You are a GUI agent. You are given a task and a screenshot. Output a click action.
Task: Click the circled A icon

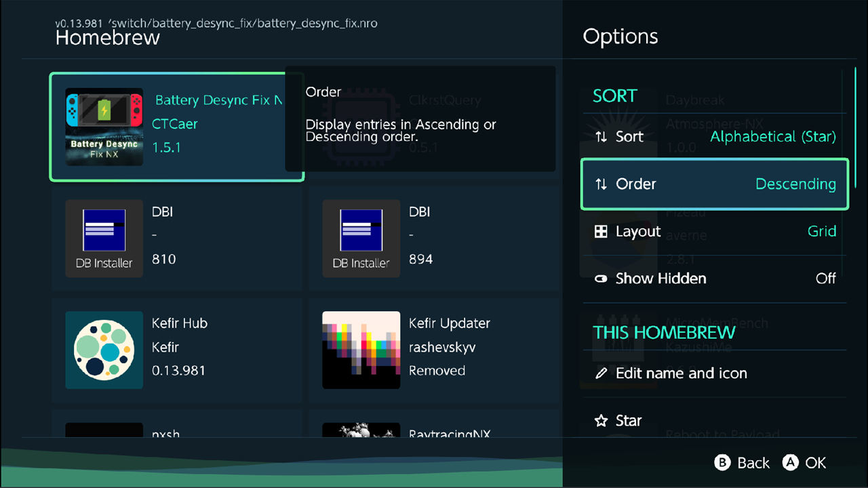(790, 463)
